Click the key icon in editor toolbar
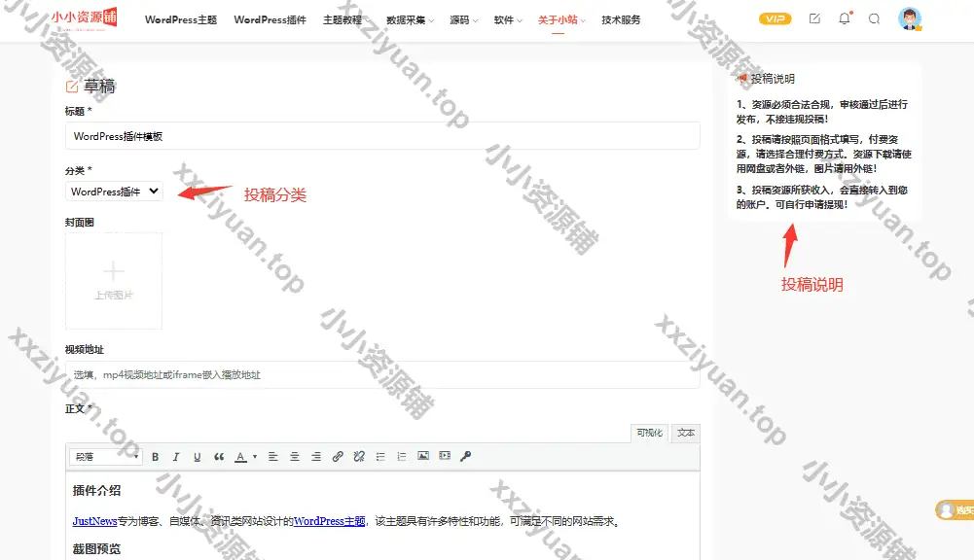Screen dimensions: 974x560 click(466, 457)
